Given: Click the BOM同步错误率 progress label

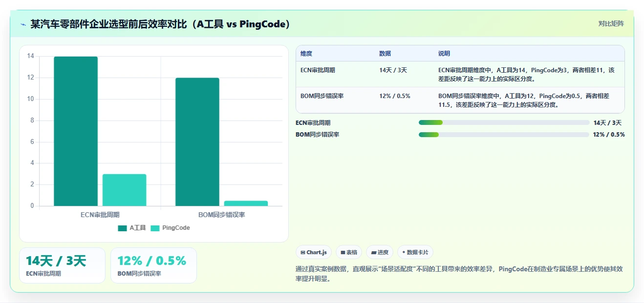Looking at the screenshot, I should tap(317, 135).
